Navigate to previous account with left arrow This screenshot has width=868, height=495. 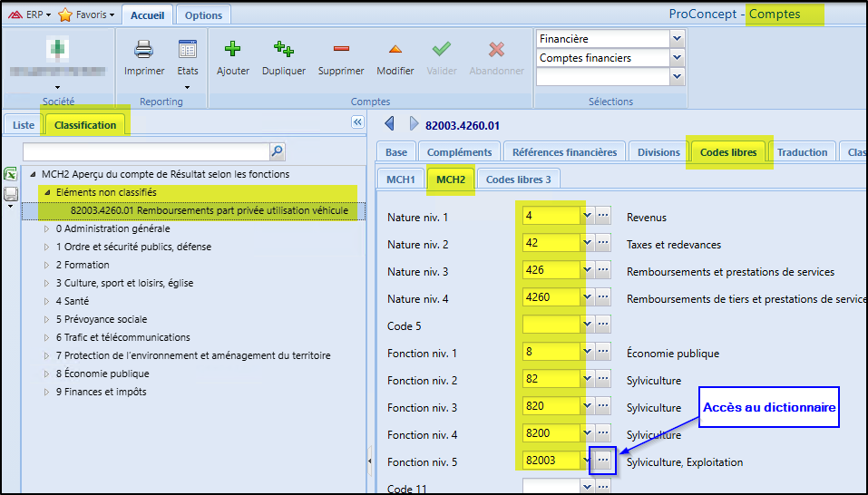tap(390, 123)
